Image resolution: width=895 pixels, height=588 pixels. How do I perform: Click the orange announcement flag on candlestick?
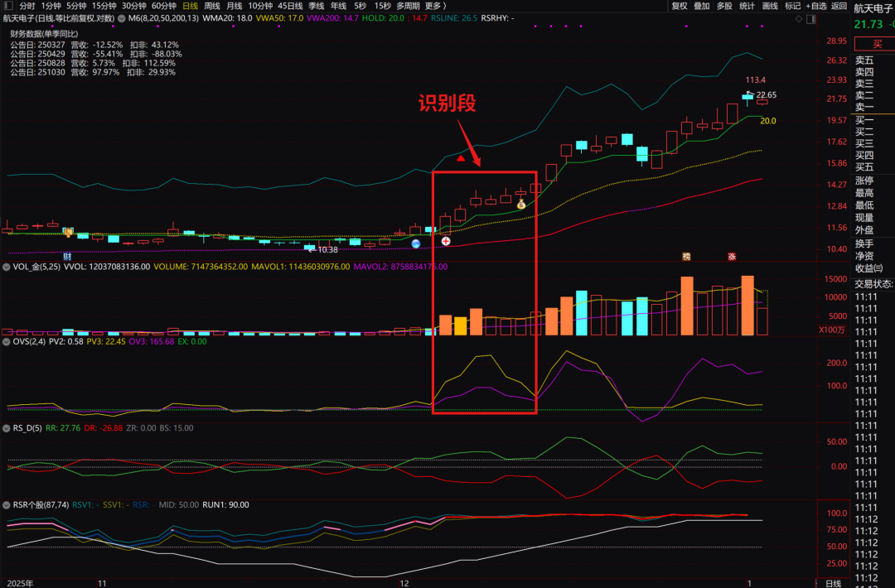click(69, 232)
